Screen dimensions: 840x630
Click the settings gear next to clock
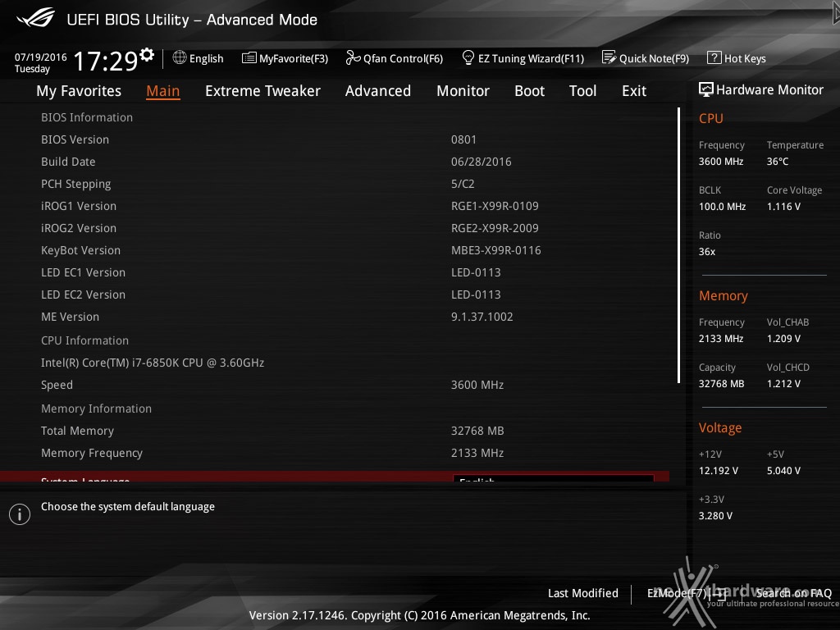tap(147, 55)
